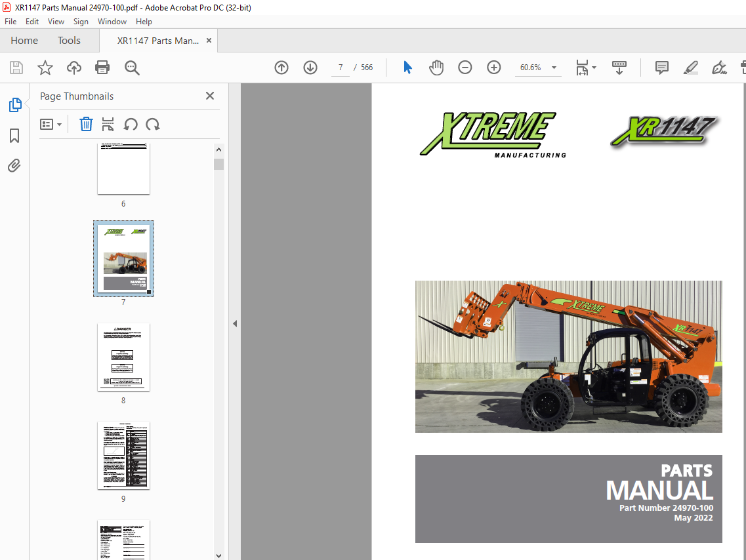746x560 pixels.
Task: Click thumbnail scrollbar up arrow
Action: (219, 150)
